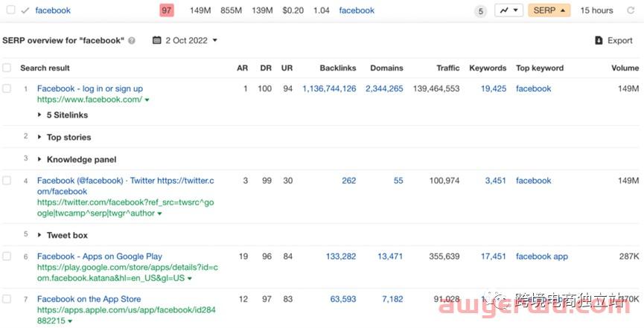This screenshot has width=644, height=328.
Task: Open keywords count 19,425
Action: tap(494, 89)
